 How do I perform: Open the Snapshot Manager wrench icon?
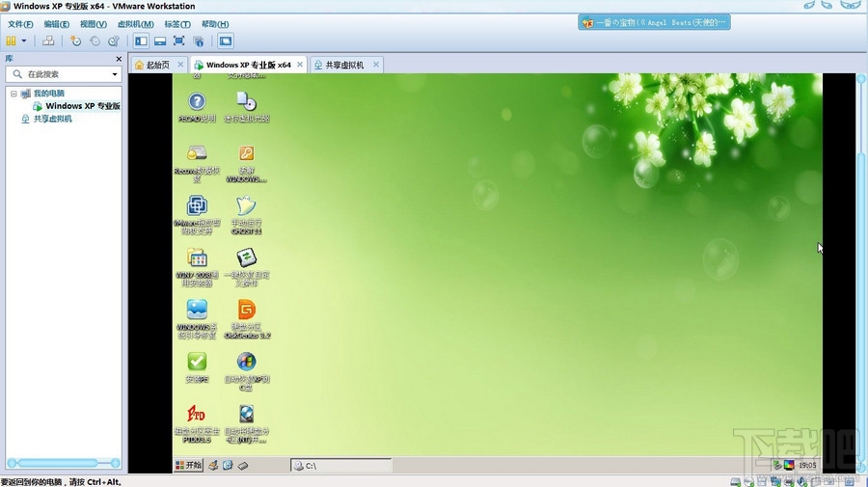click(x=114, y=41)
